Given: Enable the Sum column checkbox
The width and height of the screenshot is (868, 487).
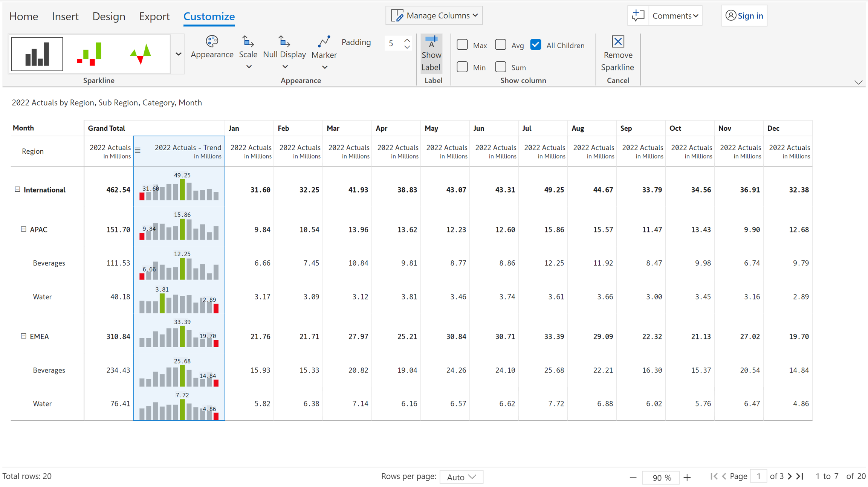Looking at the screenshot, I should 500,67.
